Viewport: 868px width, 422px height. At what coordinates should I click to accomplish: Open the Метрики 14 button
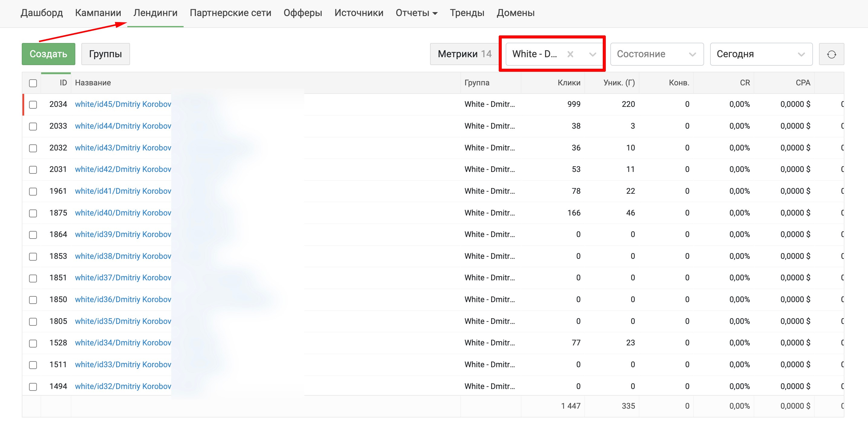click(465, 54)
